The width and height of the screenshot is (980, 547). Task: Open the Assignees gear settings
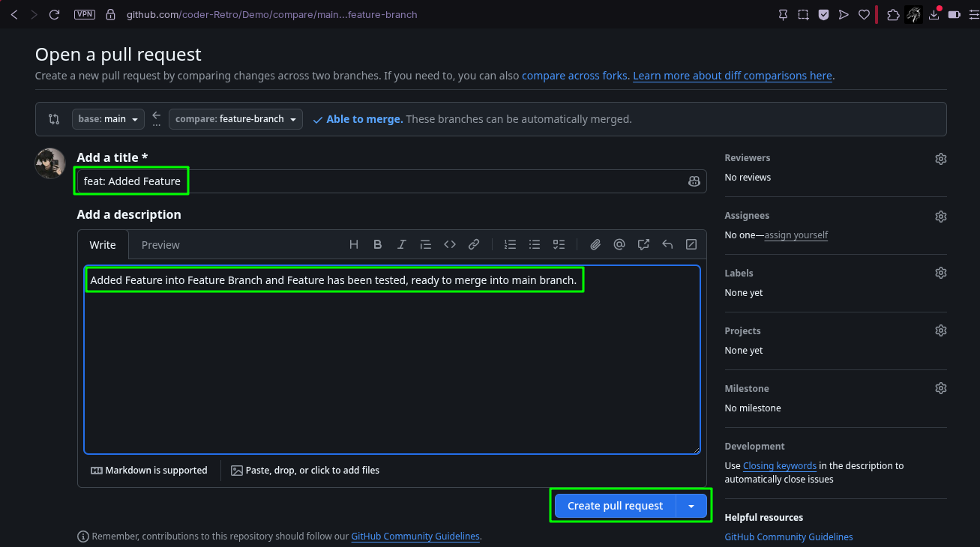coord(941,217)
